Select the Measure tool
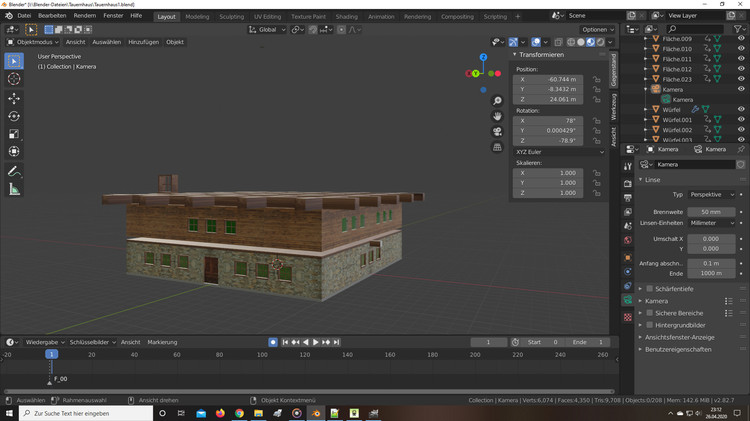The image size is (750, 421). (14, 189)
